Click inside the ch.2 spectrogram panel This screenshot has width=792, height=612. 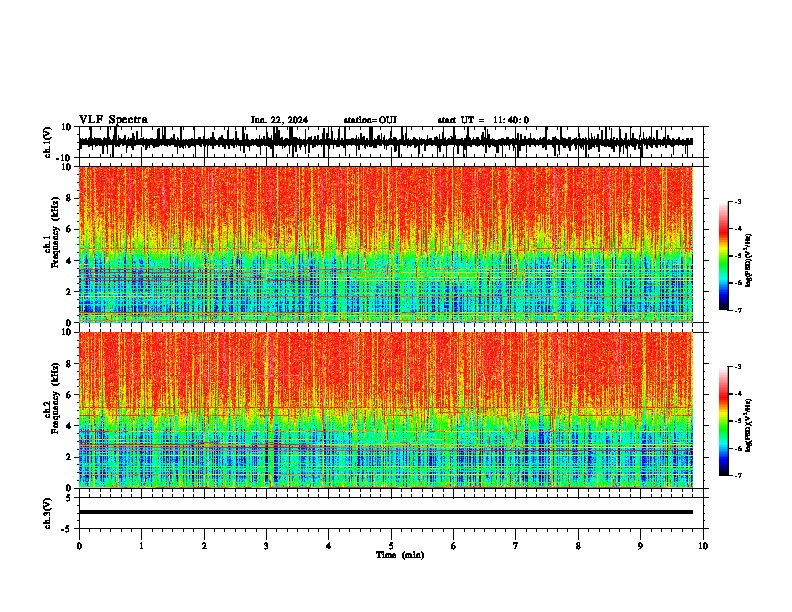[x=385, y=410]
